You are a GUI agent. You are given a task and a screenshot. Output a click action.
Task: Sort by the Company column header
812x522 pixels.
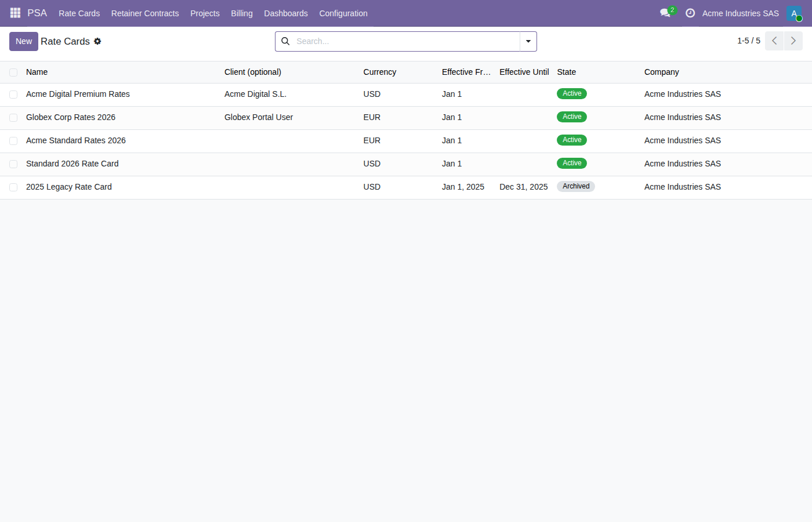[x=662, y=72]
